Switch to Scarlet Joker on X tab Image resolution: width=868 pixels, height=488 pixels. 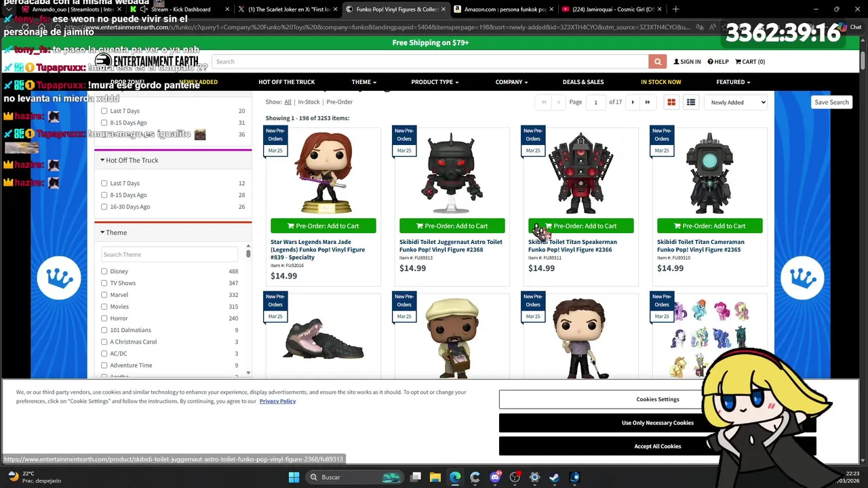(x=288, y=9)
